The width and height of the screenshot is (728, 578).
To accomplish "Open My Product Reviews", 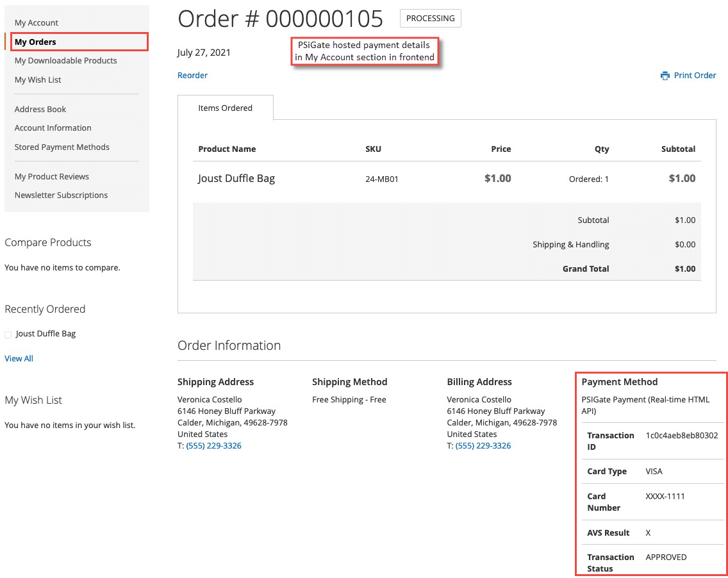I will [51, 176].
